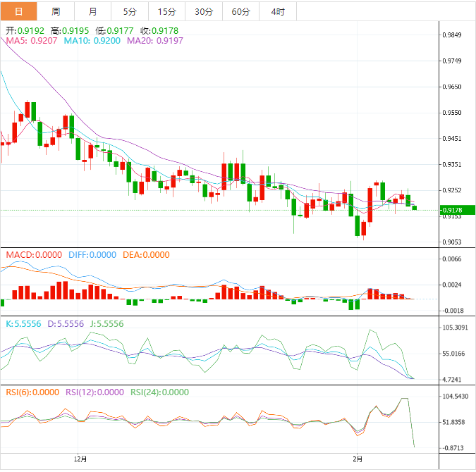Open the 5分 timeframe tab
This screenshot has width=476, height=472.
(x=130, y=11)
